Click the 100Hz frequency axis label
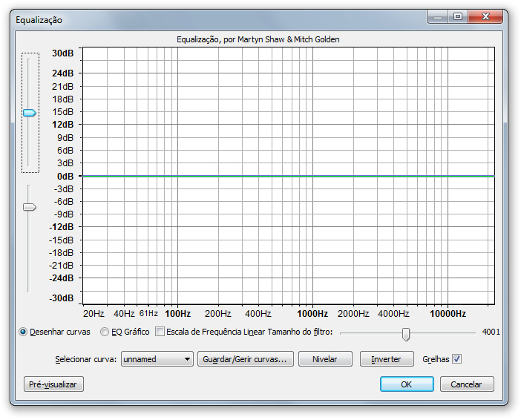Screen dimensions: 521x420 tap(178, 314)
